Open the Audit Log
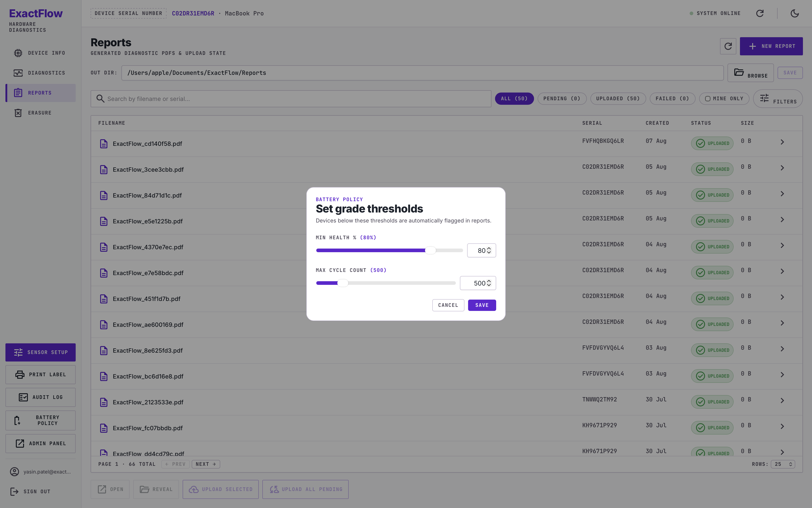 pos(40,397)
